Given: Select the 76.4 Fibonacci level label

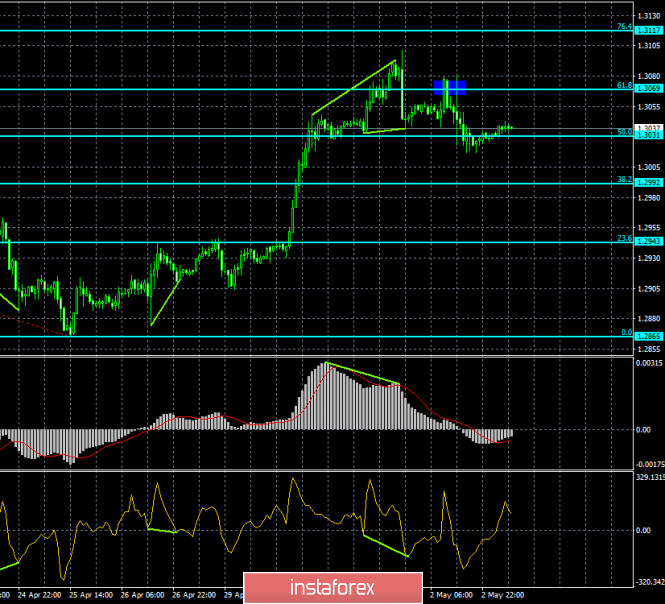Looking at the screenshot, I should click(623, 27).
